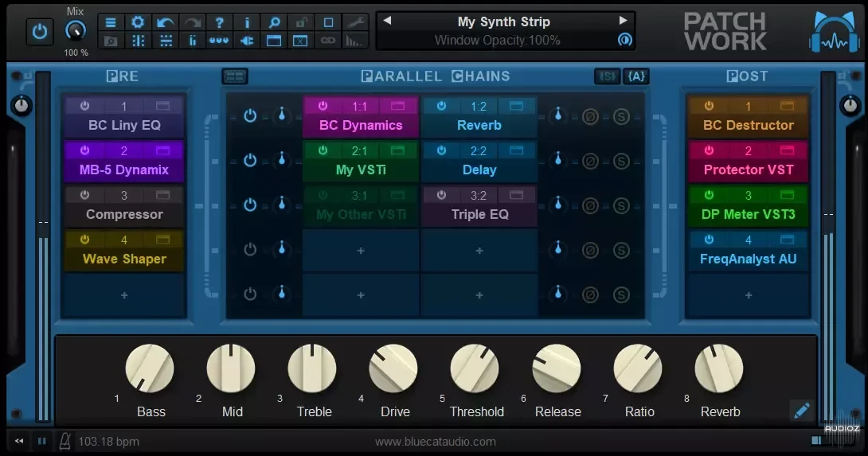Image resolution: width=868 pixels, height=456 pixels.
Task: Add a plug-in in the empty PRE slot
Action: (124, 295)
